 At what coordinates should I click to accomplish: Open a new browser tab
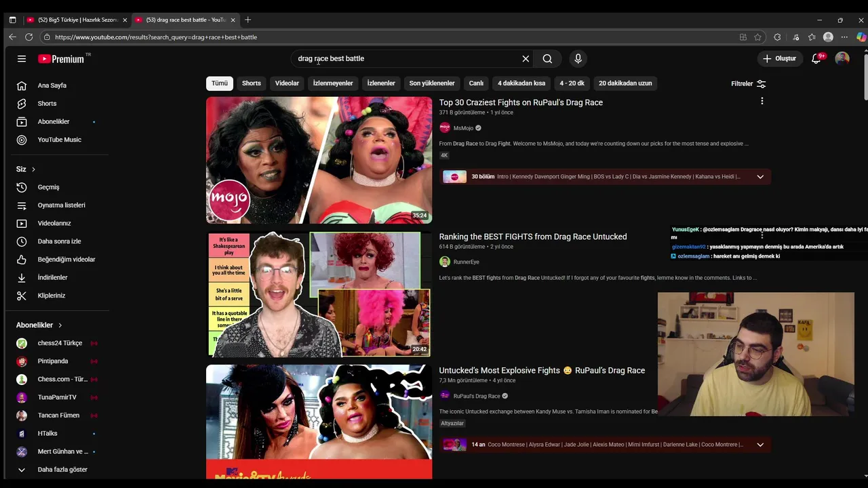coord(248,20)
